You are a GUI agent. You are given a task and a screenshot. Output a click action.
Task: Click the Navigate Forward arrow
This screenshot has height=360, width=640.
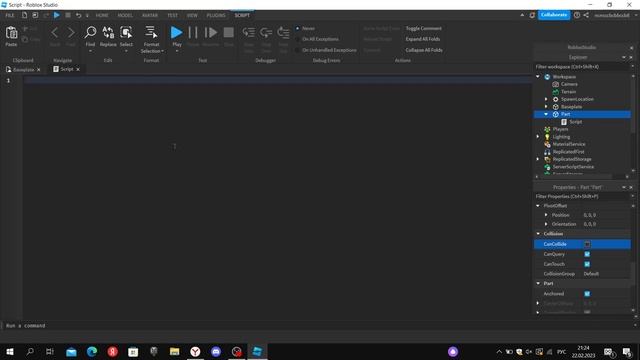click(x=71, y=33)
